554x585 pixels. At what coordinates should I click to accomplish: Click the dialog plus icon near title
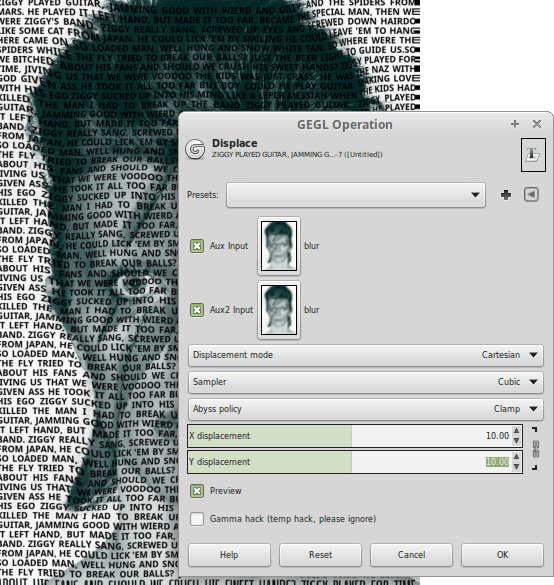515,124
